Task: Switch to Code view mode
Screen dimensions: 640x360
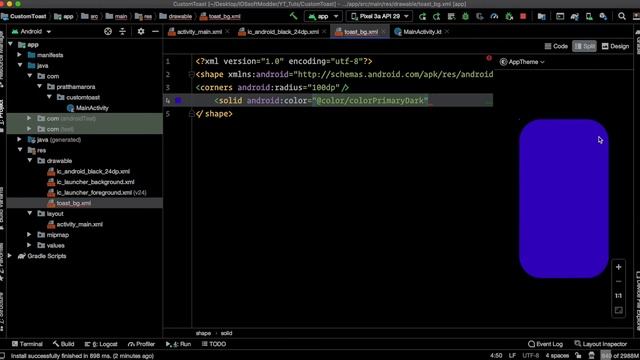Action: point(556,46)
